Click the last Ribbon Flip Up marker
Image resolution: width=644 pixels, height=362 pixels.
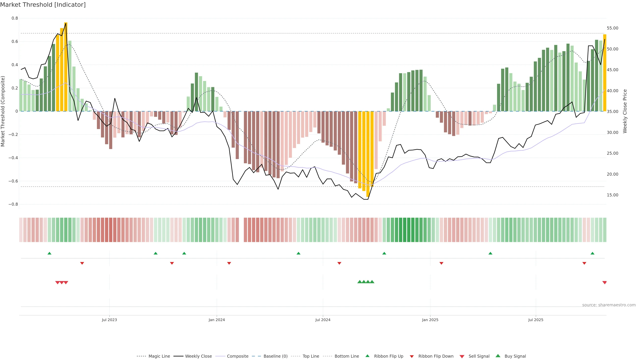pos(592,253)
